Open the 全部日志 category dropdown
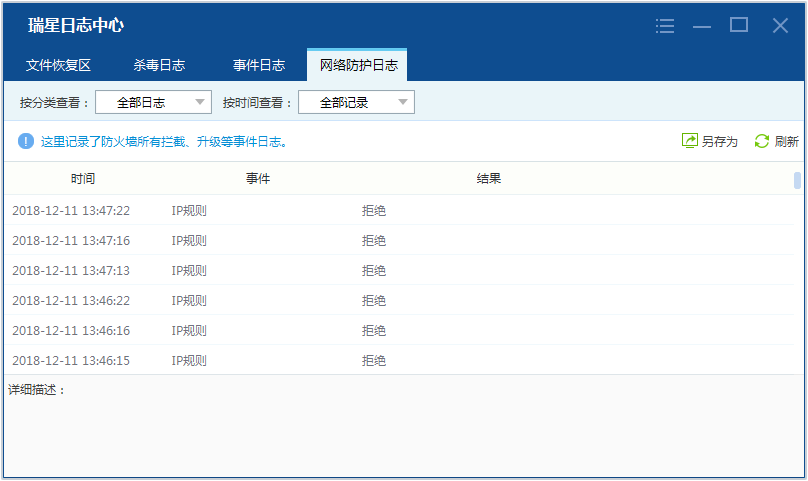This screenshot has height=481, width=808. pos(153,102)
